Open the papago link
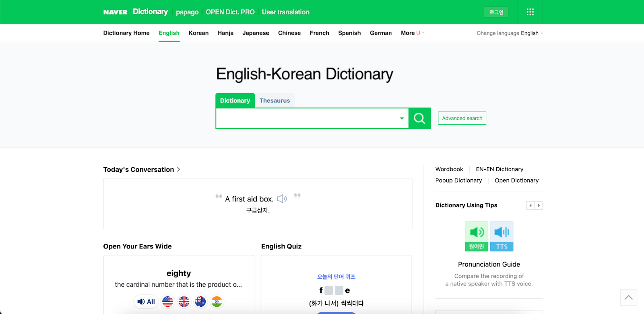The width and height of the screenshot is (644, 314). (x=187, y=12)
